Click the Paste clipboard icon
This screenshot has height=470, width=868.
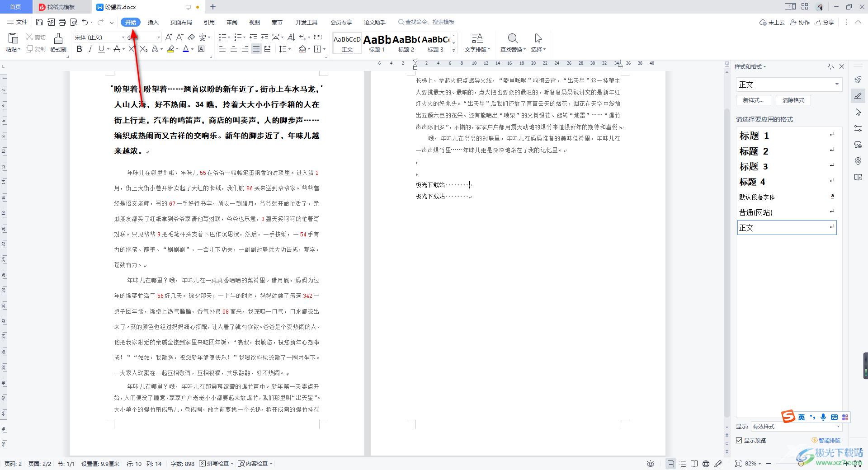[13, 38]
